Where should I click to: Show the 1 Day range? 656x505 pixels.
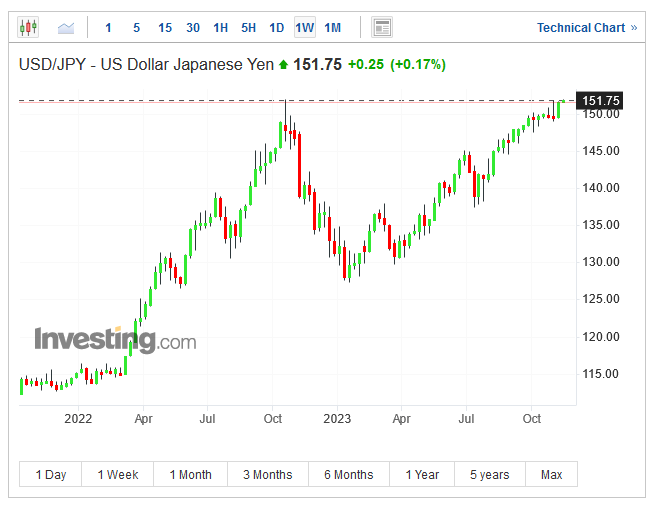[x=51, y=474]
